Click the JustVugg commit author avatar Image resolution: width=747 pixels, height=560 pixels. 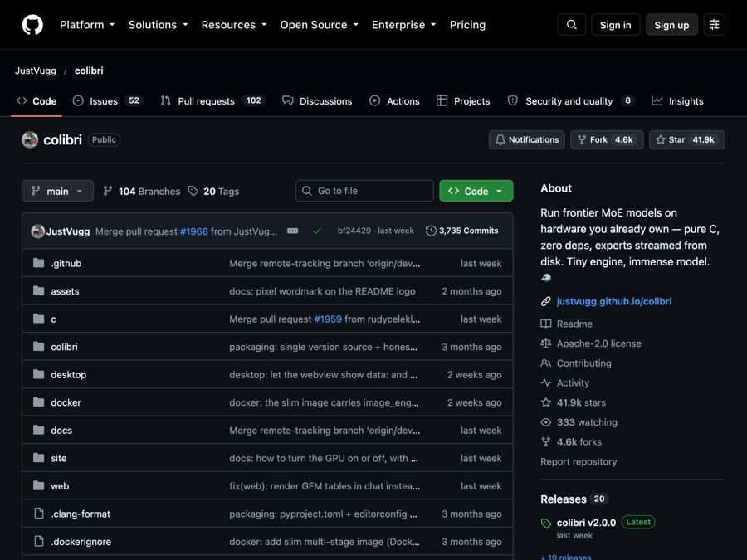coord(37,231)
